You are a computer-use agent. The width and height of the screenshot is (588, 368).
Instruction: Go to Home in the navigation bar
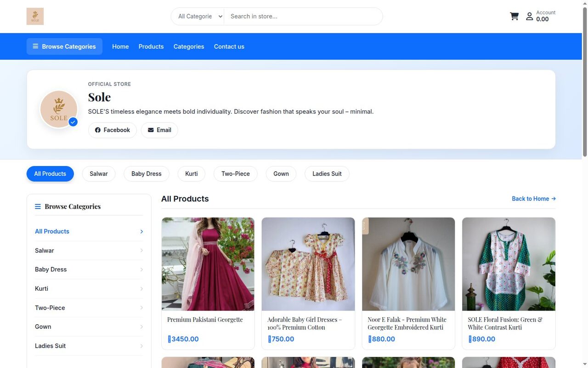(120, 46)
